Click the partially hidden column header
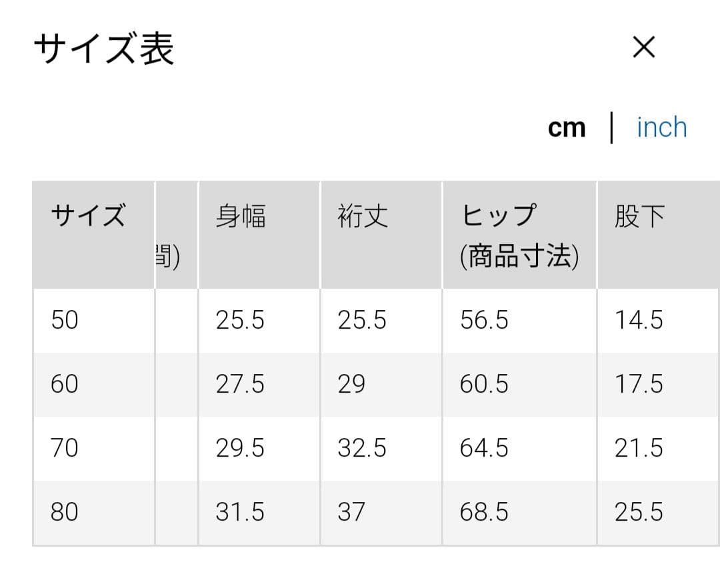 pos(177,235)
